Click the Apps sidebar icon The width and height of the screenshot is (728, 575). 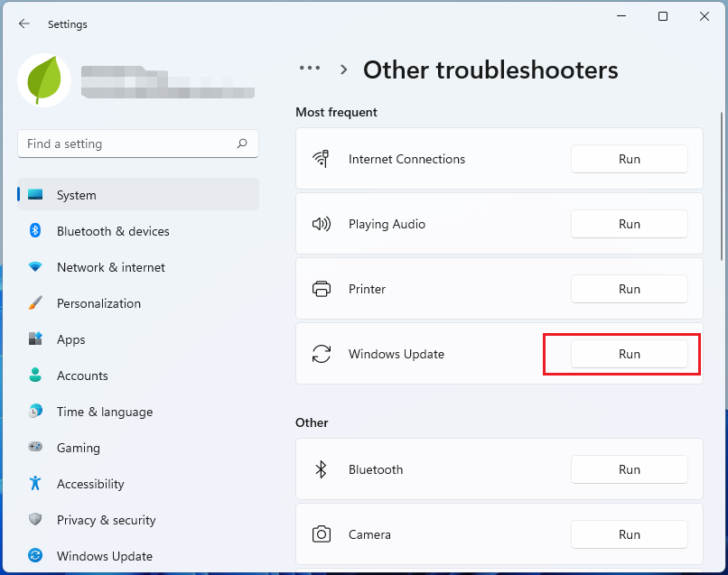tap(35, 339)
